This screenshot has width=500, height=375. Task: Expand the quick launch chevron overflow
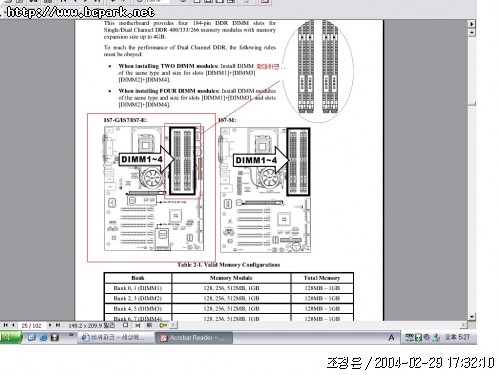71,335
